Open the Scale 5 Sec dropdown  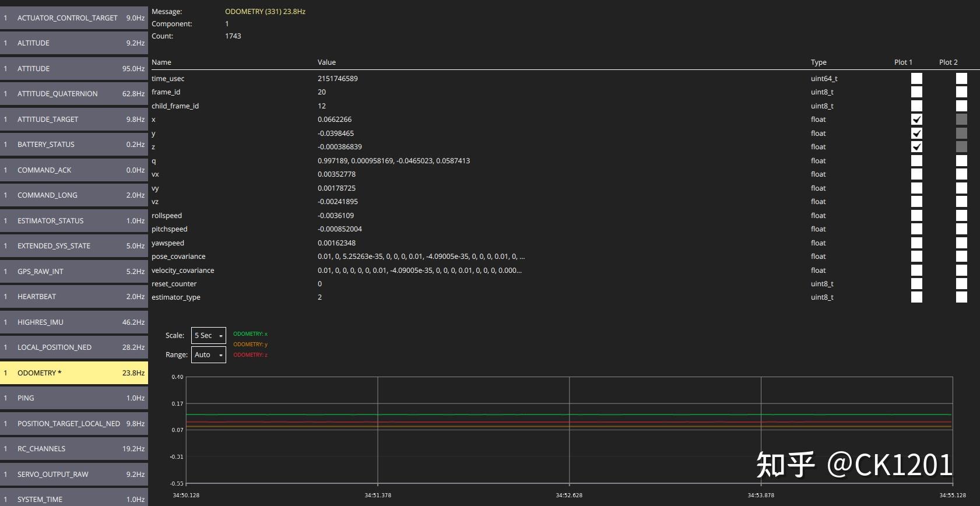tap(208, 336)
